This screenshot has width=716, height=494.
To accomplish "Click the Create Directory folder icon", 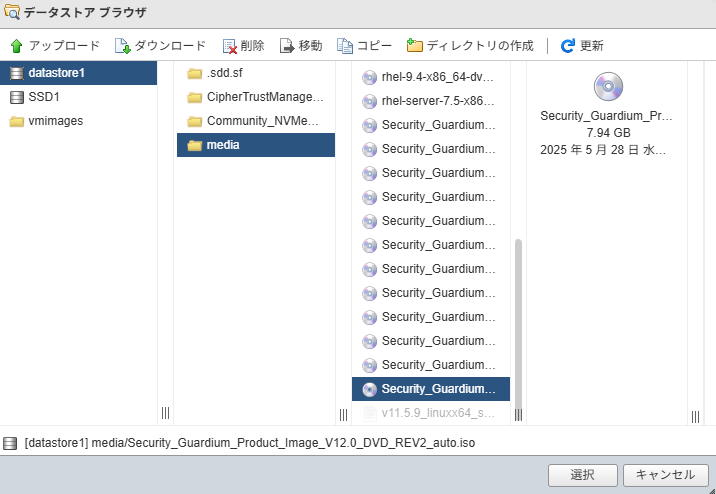I will click(x=415, y=46).
